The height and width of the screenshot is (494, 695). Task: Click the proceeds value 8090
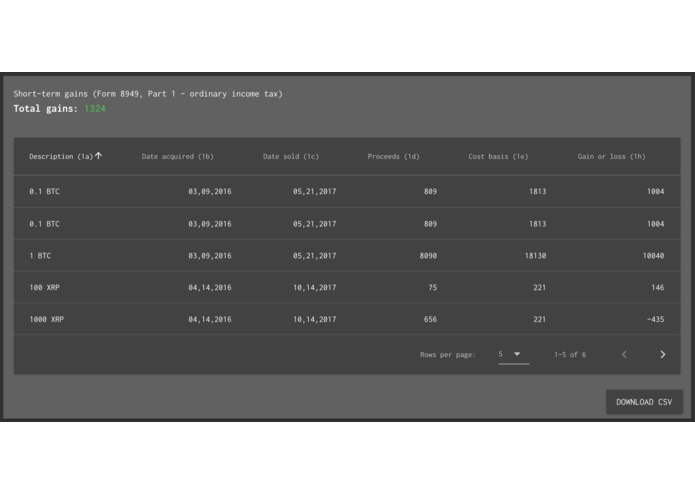click(428, 256)
